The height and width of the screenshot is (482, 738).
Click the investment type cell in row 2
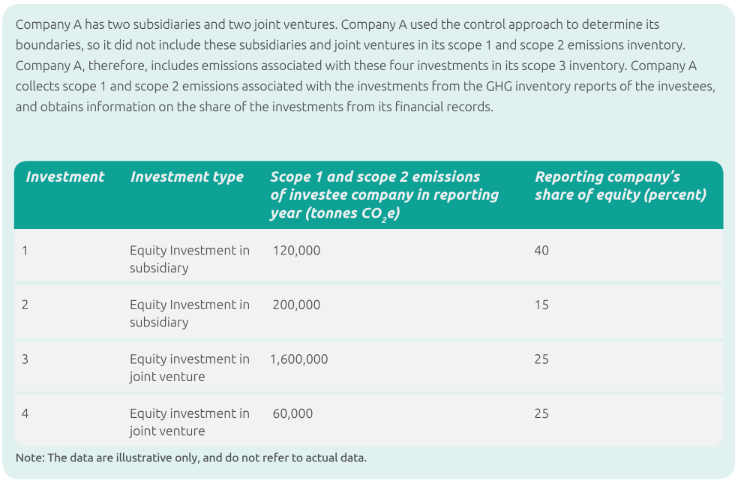(x=189, y=313)
